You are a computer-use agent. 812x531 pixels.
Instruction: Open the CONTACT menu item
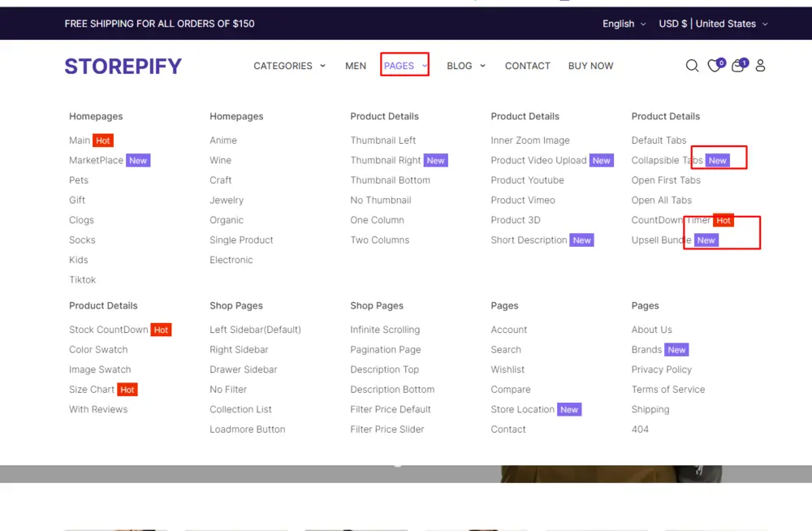pos(527,66)
